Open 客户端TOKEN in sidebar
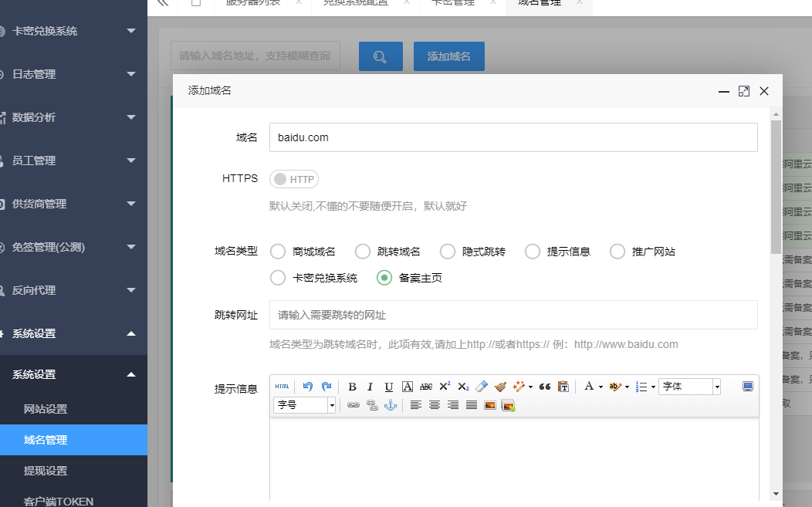 point(73,500)
